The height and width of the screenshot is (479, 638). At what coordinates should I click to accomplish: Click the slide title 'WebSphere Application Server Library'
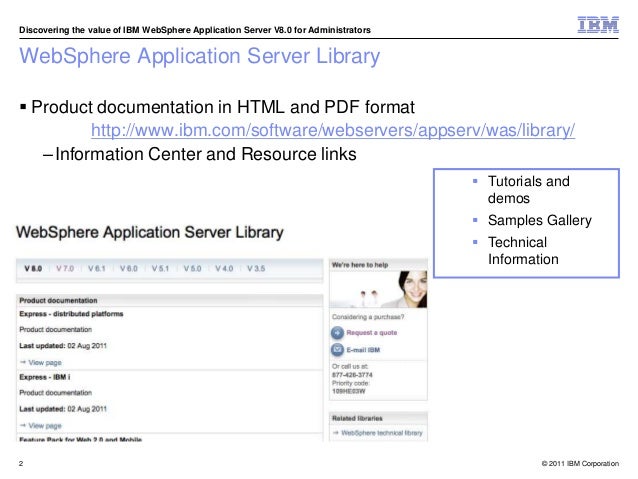(200, 56)
